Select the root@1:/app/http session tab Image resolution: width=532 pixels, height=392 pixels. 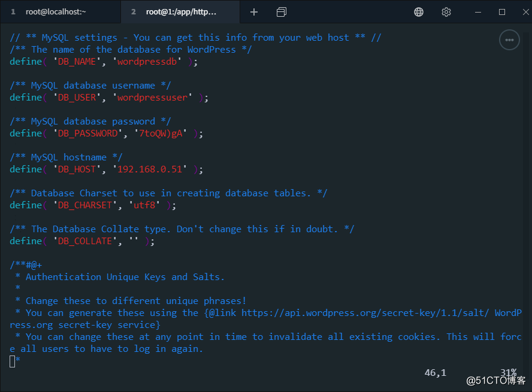pyautogui.click(x=180, y=12)
